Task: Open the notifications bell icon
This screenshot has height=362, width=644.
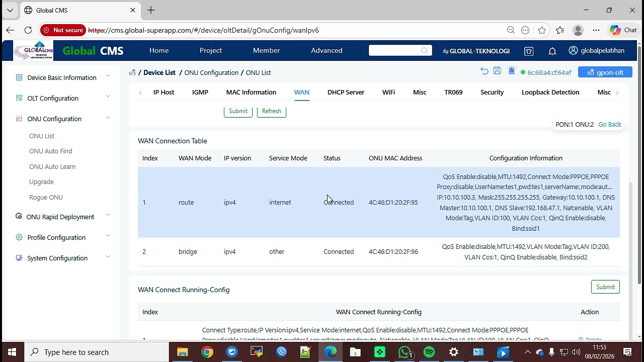Action: (552, 51)
